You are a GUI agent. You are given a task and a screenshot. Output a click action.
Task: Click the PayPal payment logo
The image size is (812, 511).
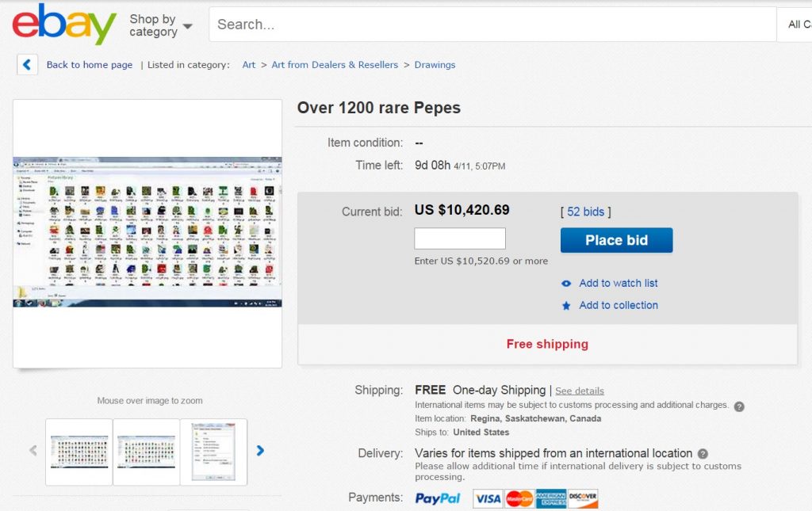(438, 498)
